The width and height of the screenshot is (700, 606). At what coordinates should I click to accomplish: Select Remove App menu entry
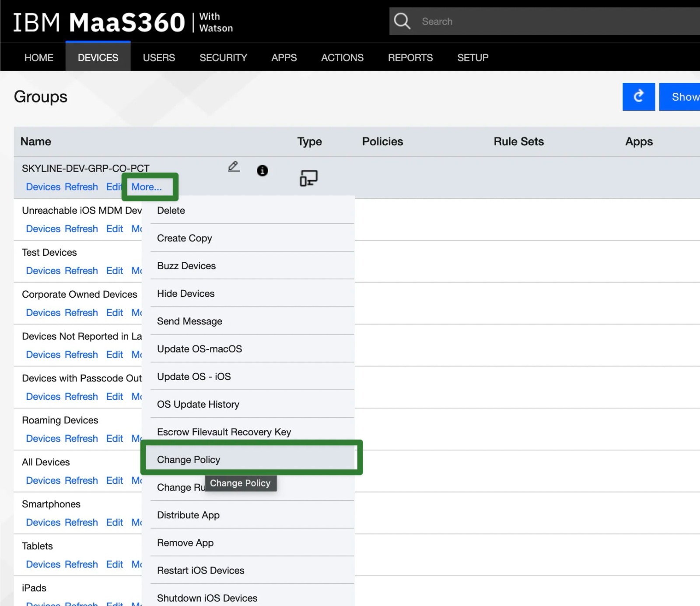[x=252, y=543]
